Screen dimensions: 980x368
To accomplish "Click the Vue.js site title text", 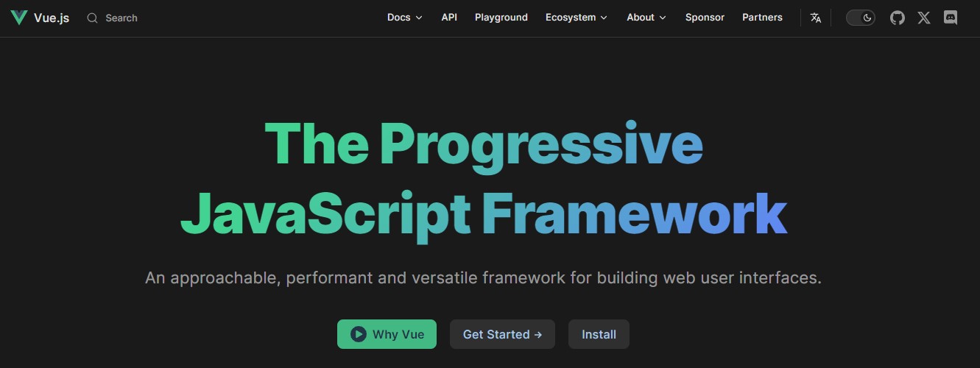I will 52,18.
